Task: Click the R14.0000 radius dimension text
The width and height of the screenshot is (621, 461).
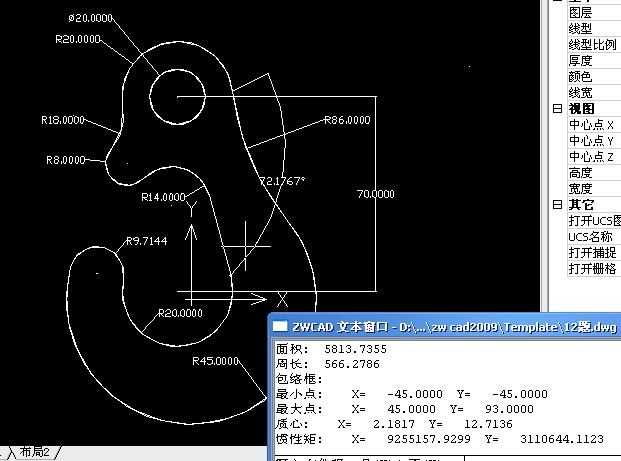Action: [x=164, y=197]
